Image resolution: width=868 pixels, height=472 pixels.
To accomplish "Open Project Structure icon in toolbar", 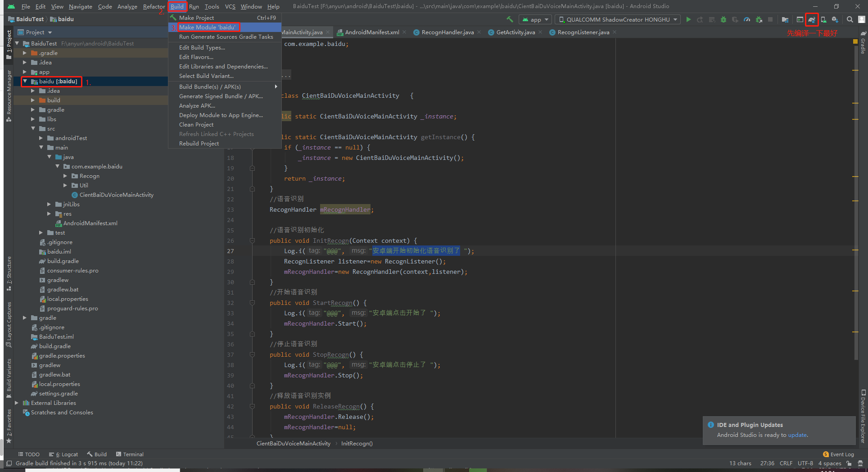I will click(785, 19).
